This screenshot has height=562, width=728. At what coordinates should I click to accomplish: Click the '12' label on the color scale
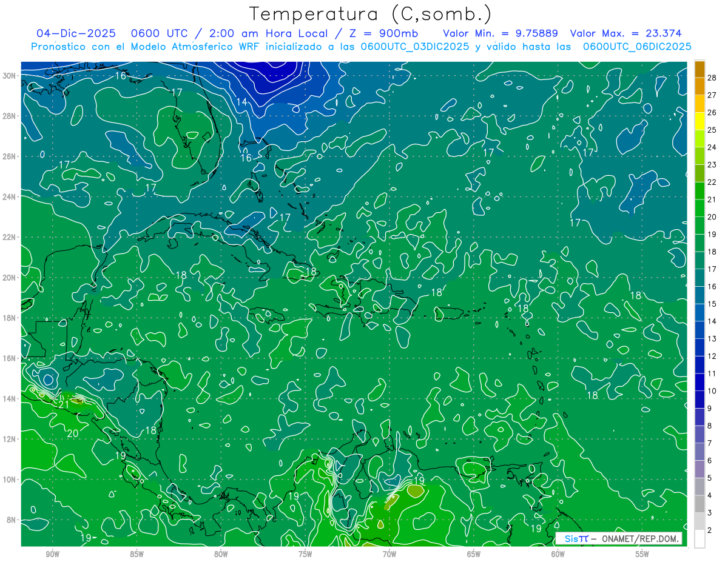(x=712, y=356)
